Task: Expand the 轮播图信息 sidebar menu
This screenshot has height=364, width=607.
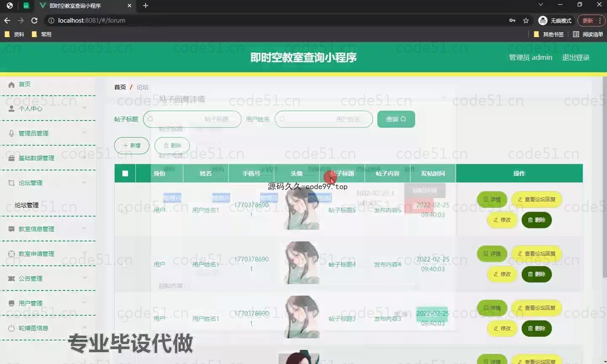Action: (48, 328)
